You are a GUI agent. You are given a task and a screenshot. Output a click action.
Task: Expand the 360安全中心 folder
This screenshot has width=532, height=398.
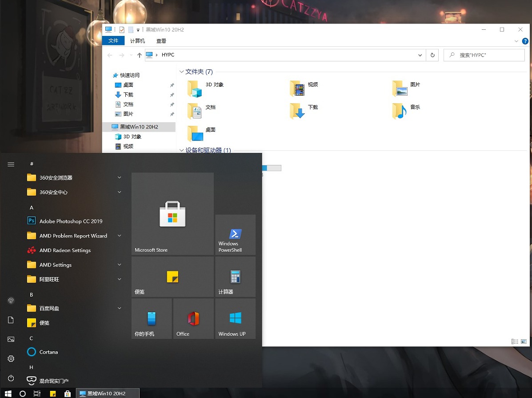[120, 192]
